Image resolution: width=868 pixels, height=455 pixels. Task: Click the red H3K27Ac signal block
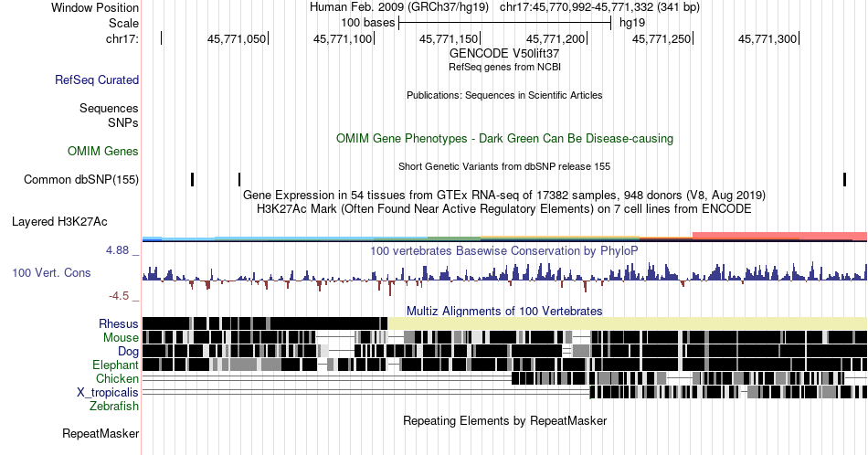point(779,236)
